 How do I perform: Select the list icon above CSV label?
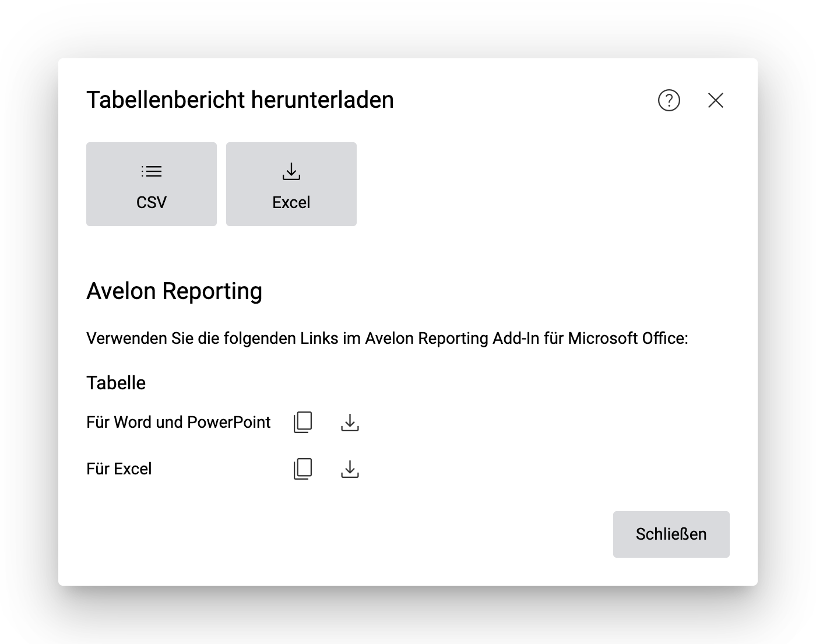point(151,171)
